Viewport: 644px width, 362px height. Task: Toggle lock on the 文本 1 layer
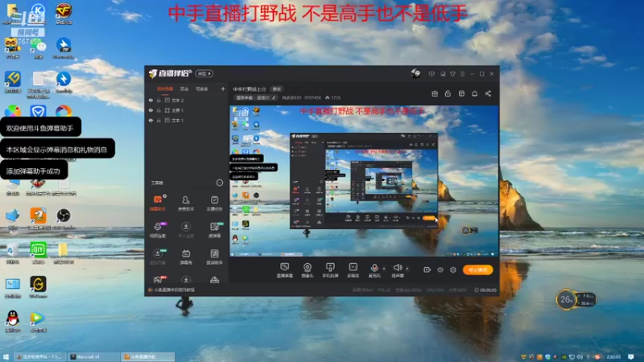159,120
